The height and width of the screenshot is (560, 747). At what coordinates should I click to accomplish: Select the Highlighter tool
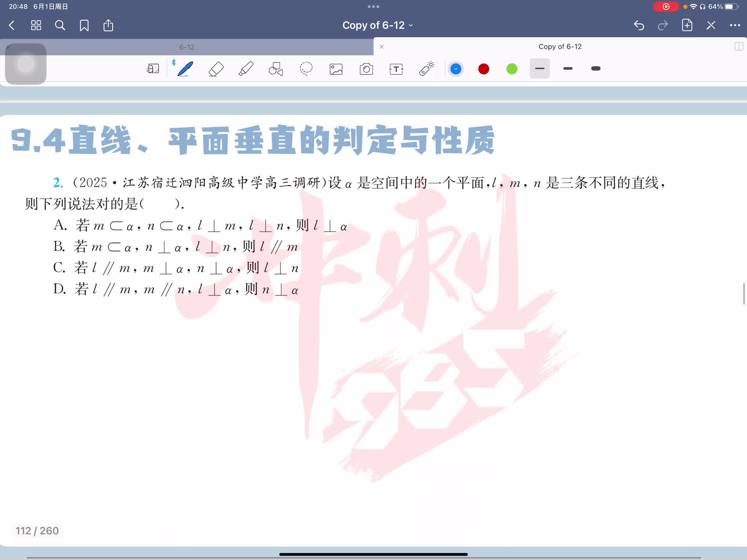(246, 69)
